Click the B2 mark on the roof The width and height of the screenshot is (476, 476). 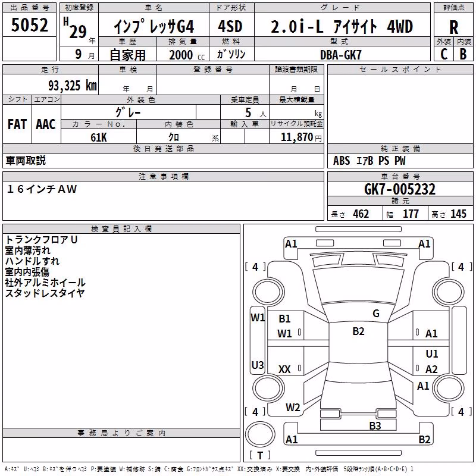click(x=358, y=331)
